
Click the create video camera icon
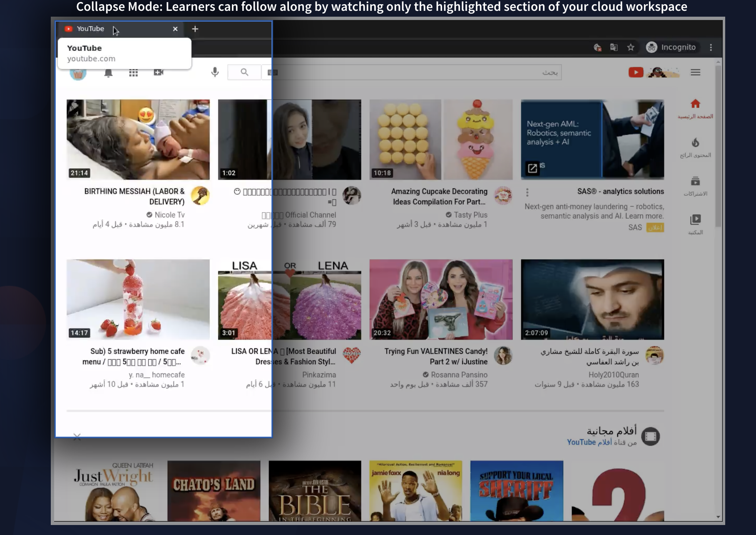[x=159, y=72]
